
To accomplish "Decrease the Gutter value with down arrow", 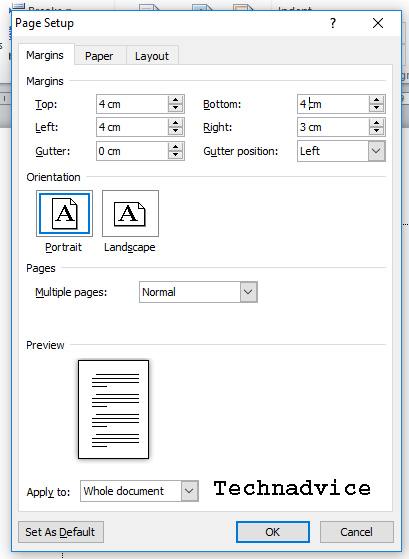I will click(175, 155).
